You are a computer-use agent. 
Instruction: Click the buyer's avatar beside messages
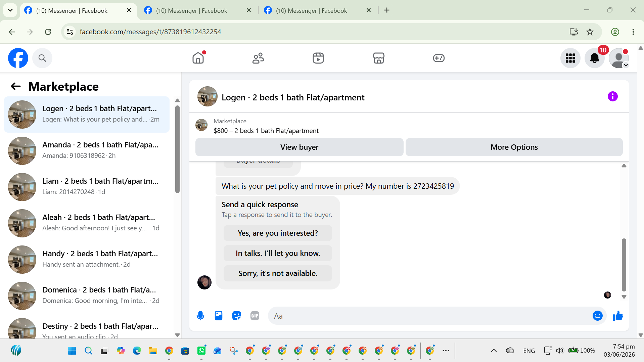point(204,282)
